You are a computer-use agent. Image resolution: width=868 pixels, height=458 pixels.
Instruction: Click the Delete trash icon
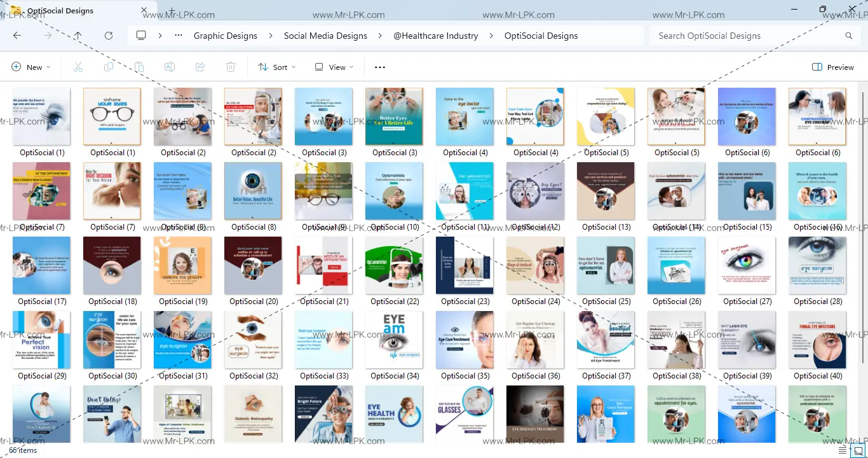(231, 67)
